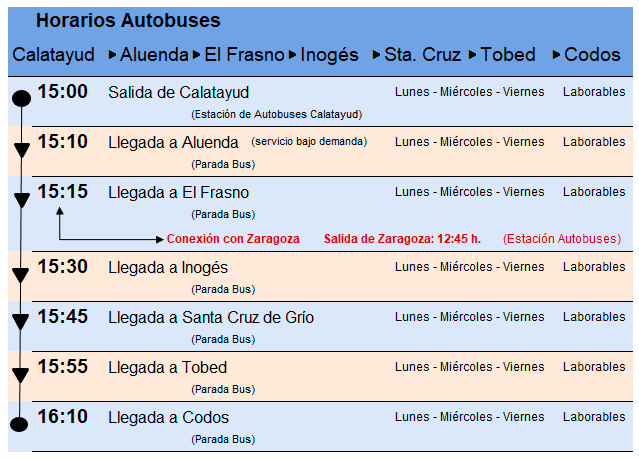
Task: Click the Llegada a Santa Cruz de Grío label
Action: [x=211, y=318]
